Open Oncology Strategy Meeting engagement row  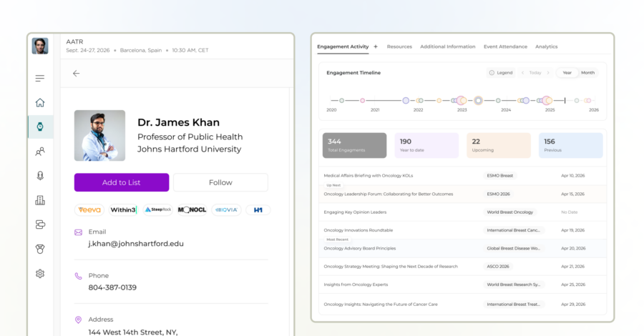[x=462, y=266]
